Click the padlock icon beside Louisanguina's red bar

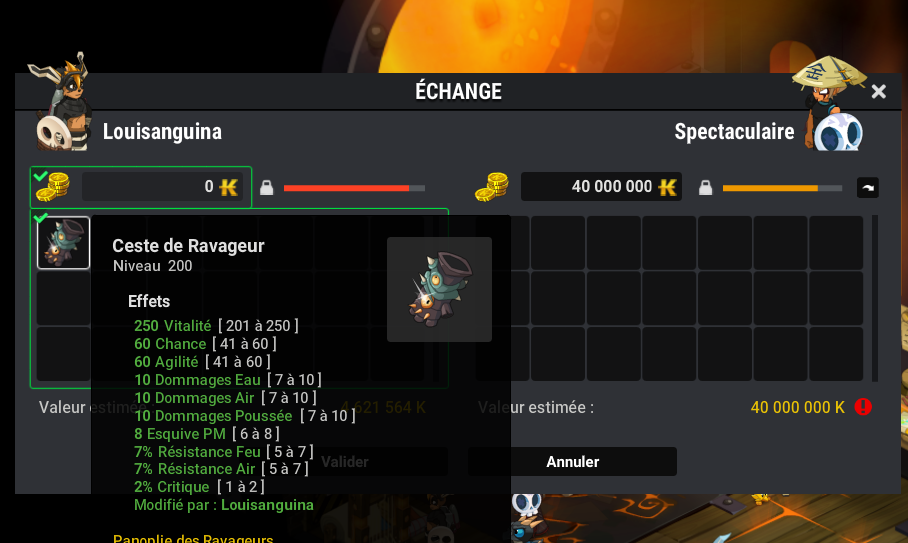coord(266,188)
